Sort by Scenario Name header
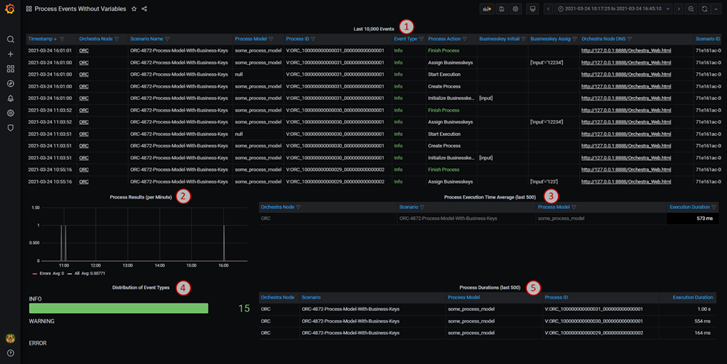 click(147, 39)
